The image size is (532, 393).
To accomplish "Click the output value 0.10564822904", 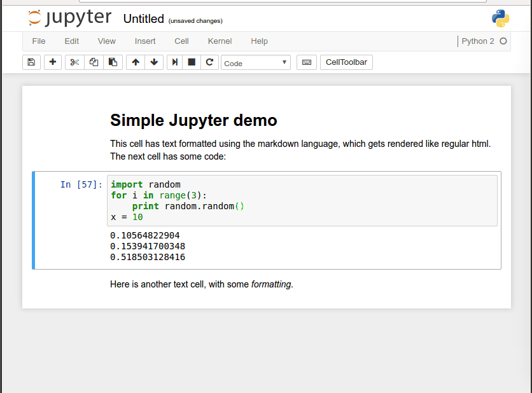I will tap(145, 235).
